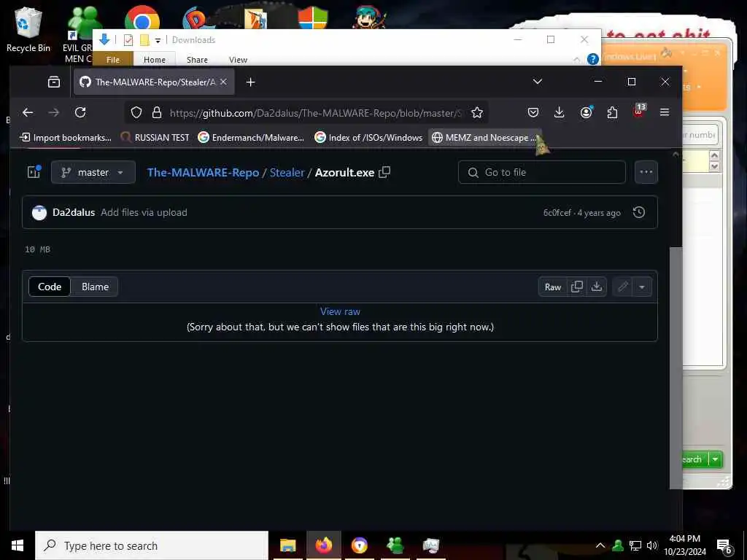Open Firefox hamburger application menu
This screenshot has height=560, width=747.
coord(665,112)
